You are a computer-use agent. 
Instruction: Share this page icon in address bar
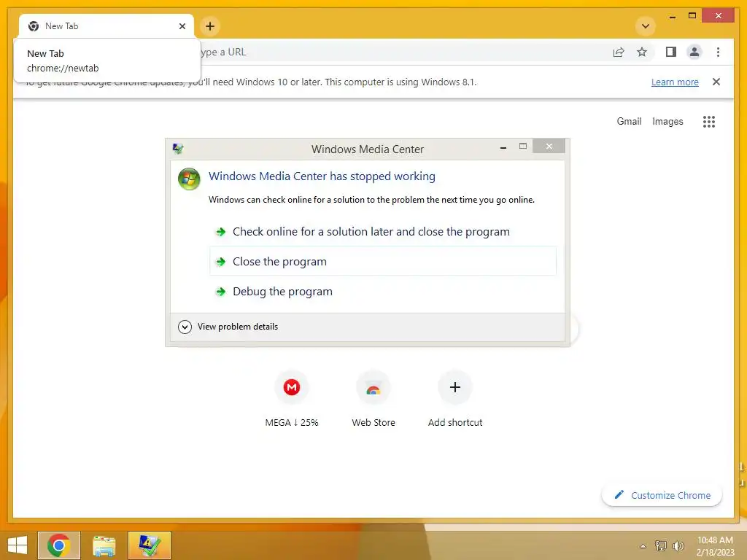coord(619,52)
